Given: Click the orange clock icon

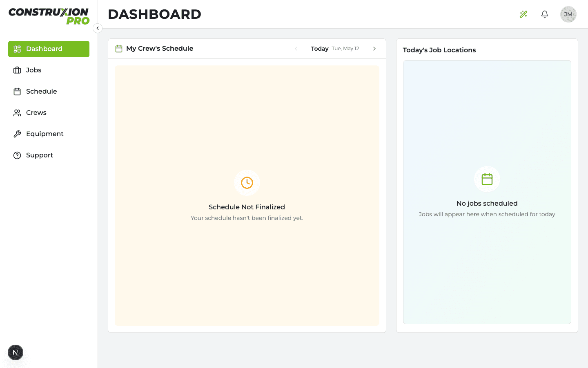Looking at the screenshot, I should click(x=247, y=183).
